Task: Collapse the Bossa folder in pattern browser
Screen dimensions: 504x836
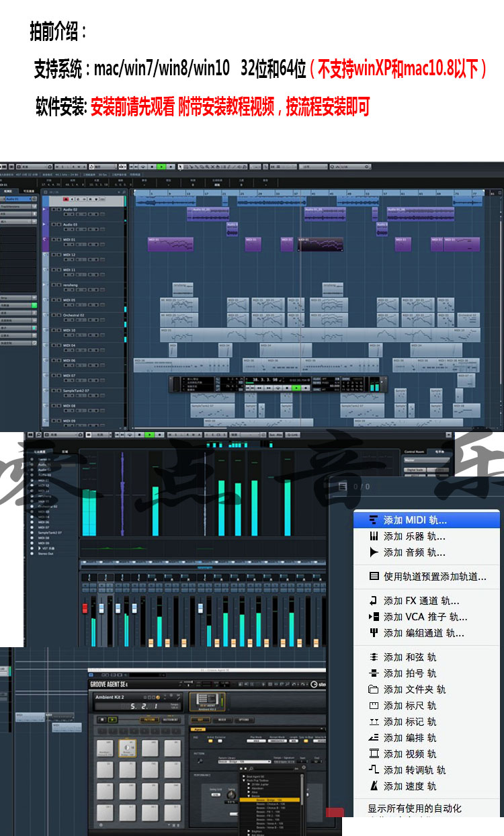Action: [x=249, y=796]
